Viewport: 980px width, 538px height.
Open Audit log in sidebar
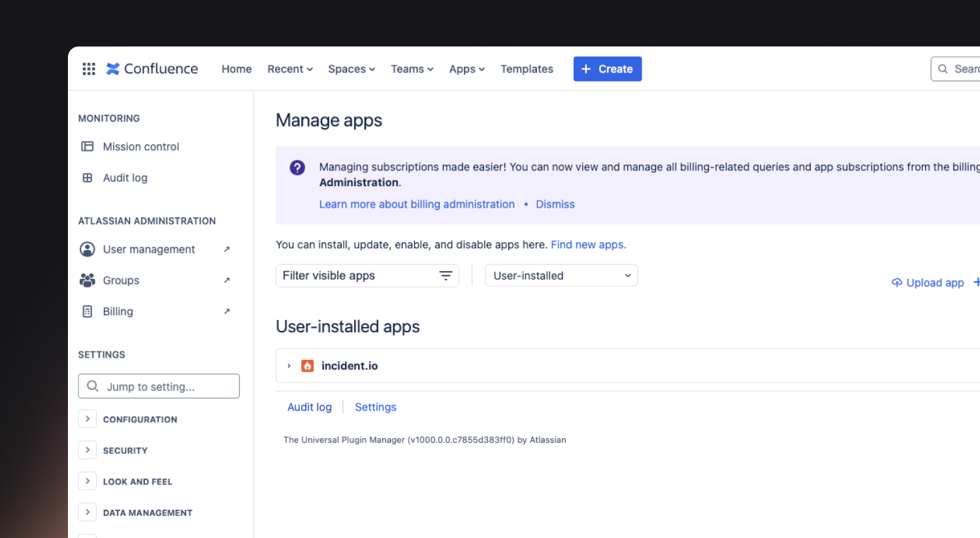125,178
